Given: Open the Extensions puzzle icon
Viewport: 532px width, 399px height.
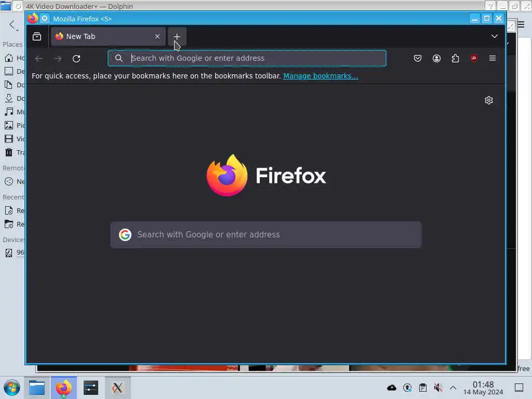Looking at the screenshot, I should tap(455, 58).
